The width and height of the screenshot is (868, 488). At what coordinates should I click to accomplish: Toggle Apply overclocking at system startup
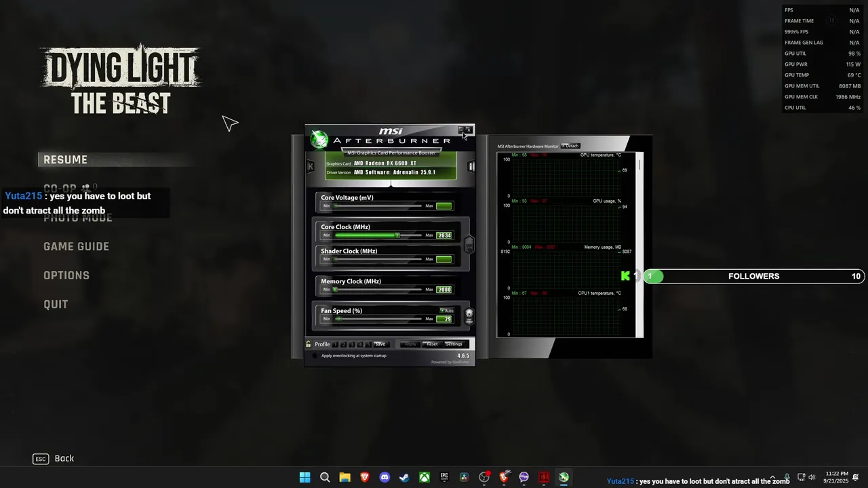315,356
